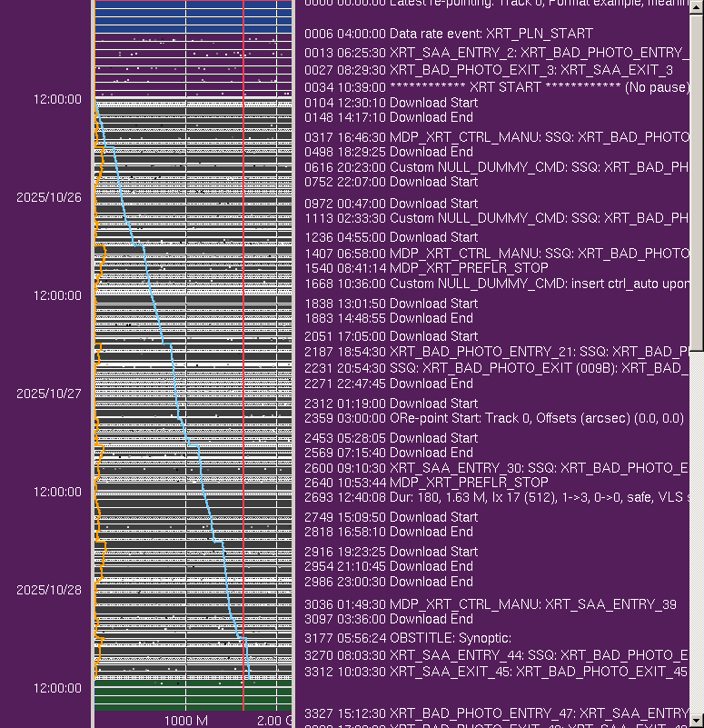Click the red vertical limit line in graph
Image resolution: width=704 pixels, height=728 pixels.
(x=243, y=364)
